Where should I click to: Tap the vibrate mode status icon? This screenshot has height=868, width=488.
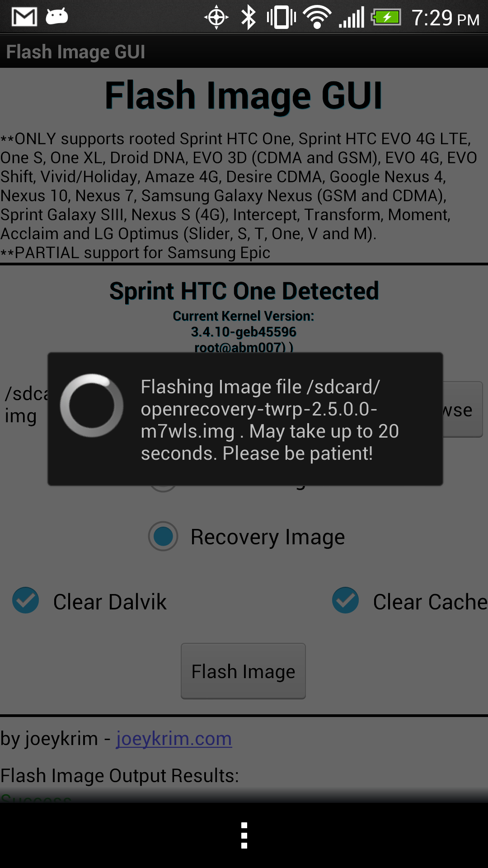(x=282, y=18)
